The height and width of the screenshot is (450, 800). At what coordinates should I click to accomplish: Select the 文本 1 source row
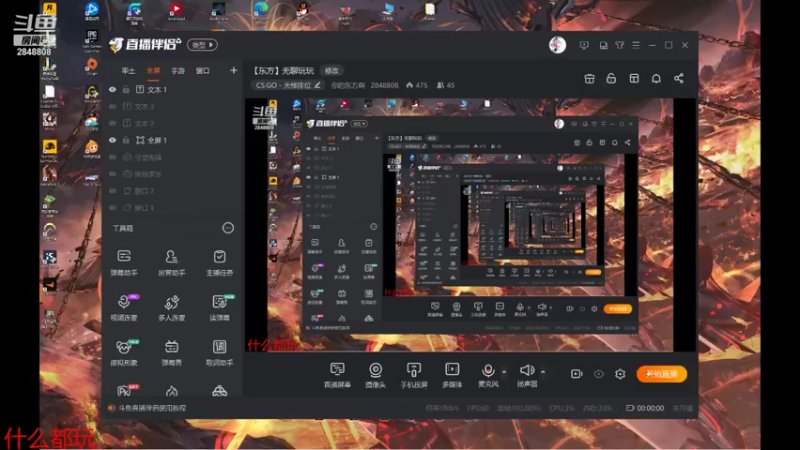[172, 90]
